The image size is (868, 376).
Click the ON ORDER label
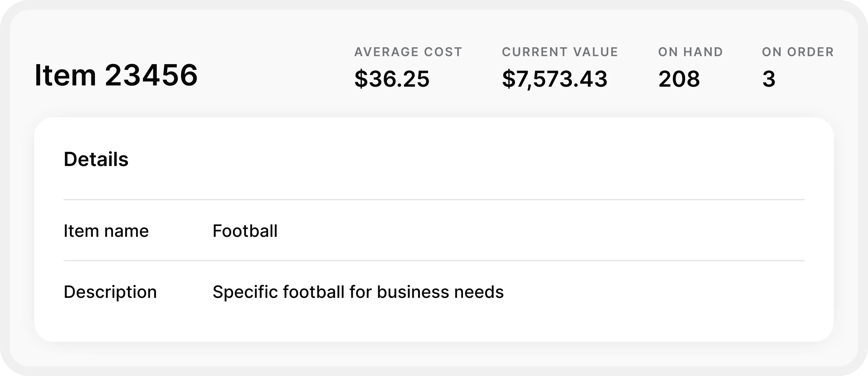click(x=798, y=52)
